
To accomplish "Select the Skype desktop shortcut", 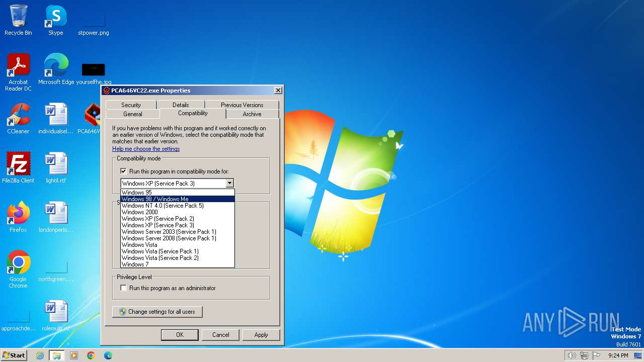I will [56, 20].
